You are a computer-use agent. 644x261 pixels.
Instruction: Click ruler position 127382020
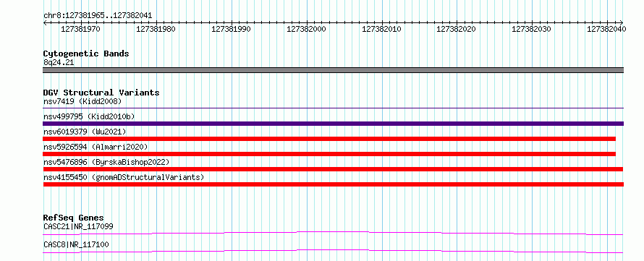(x=456, y=29)
